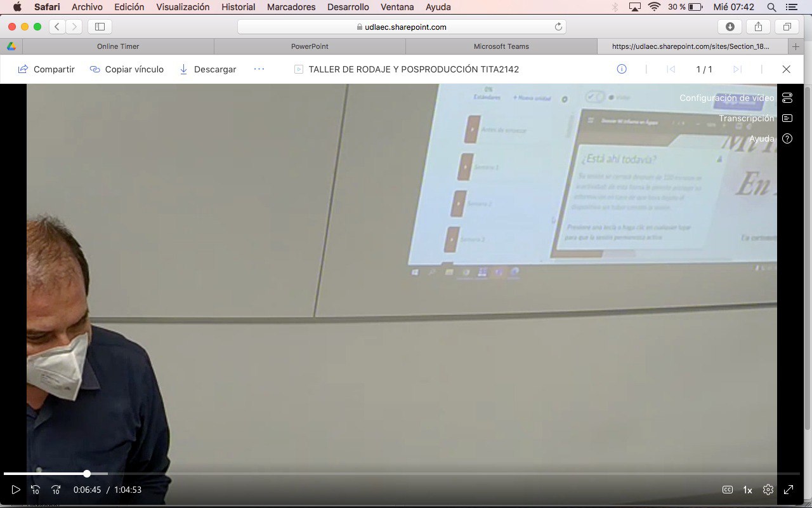Image resolution: width=812 pixels, height=508 pixels.
Task: Open file info details icon
Action: click(622, 69)
